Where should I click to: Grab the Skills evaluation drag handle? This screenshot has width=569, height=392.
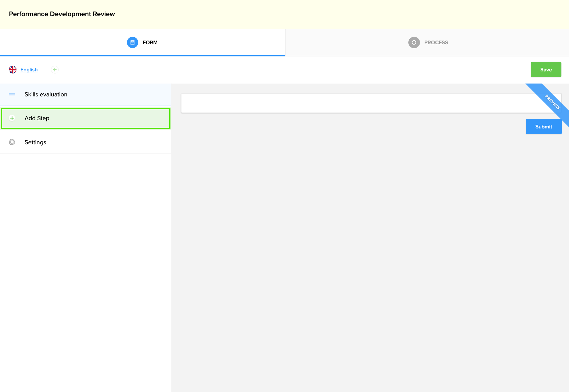[12, 95]
